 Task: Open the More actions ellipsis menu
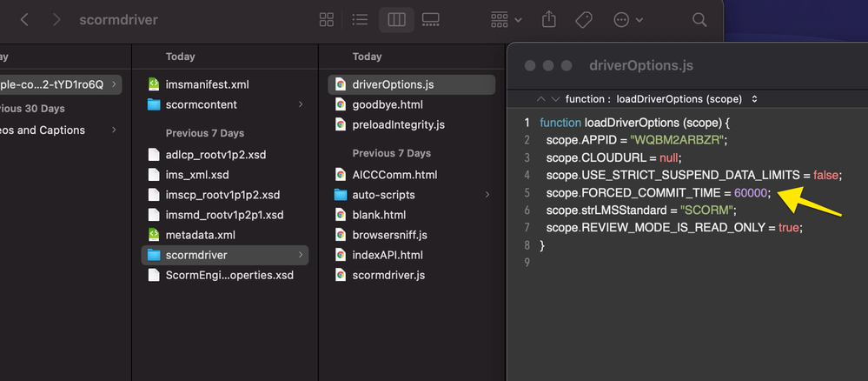click(x=627, y=19)
